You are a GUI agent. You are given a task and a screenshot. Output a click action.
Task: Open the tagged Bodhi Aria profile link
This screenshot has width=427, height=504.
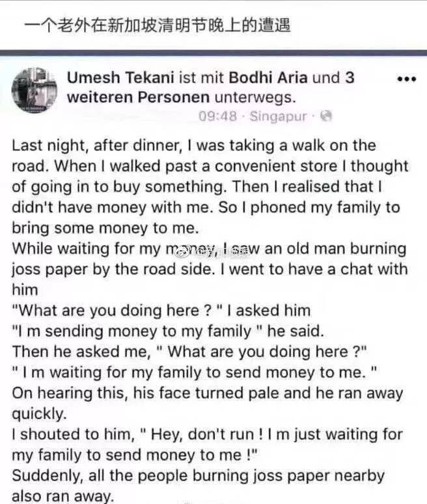[268, 79]
